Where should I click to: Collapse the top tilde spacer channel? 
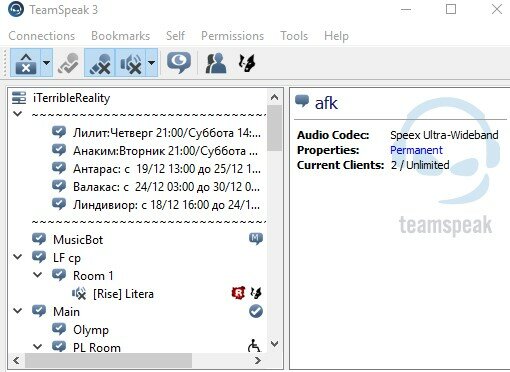[x=17, y=114]
